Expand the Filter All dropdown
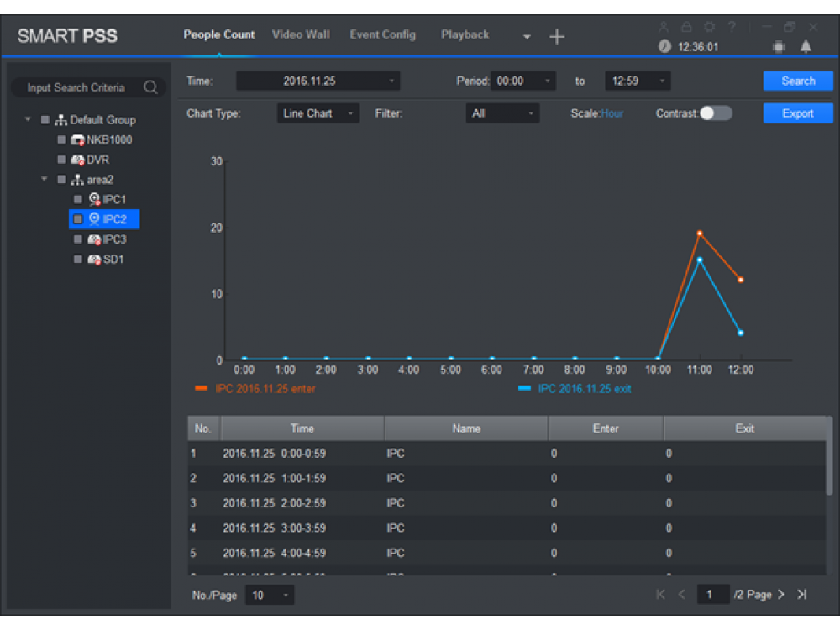 (502, 113)
